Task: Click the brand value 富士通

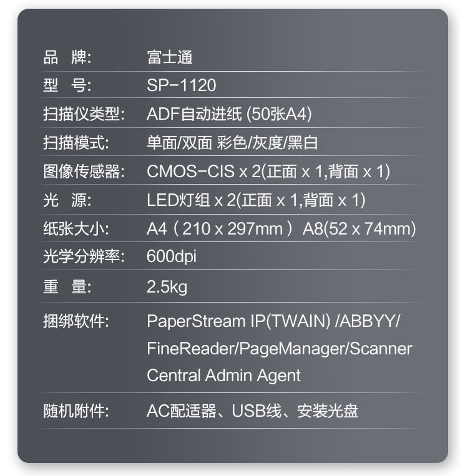Action: (170, 57)
